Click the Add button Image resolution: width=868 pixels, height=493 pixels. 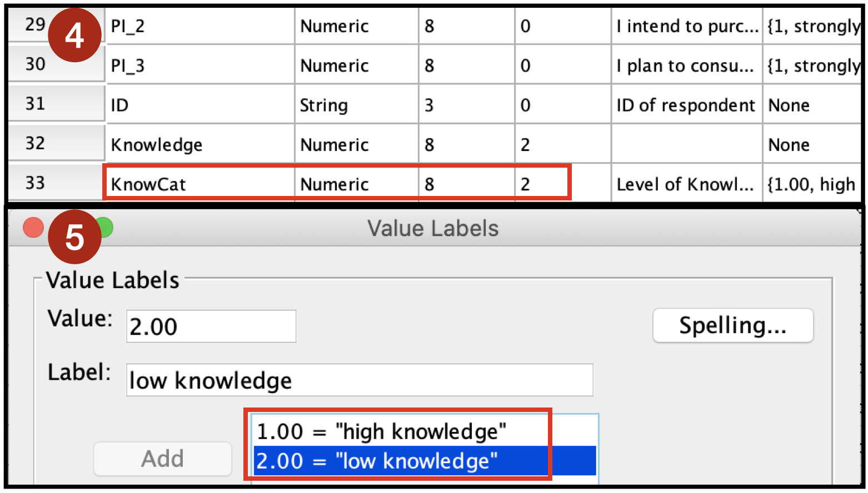pos(162,459)
